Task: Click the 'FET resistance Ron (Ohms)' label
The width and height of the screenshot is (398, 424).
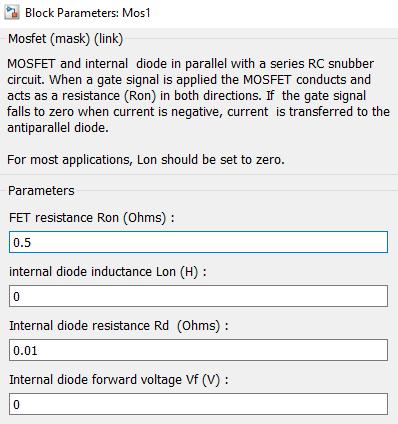Action: click(92, 218)
